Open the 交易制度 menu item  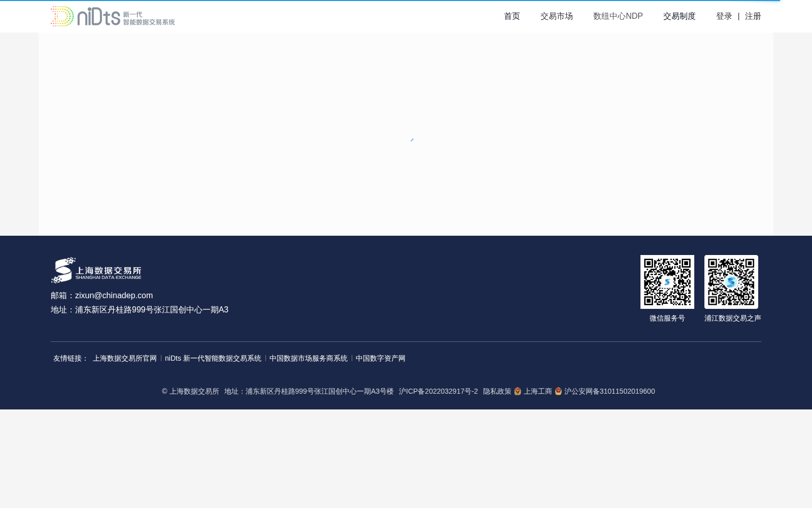[679, 16]
